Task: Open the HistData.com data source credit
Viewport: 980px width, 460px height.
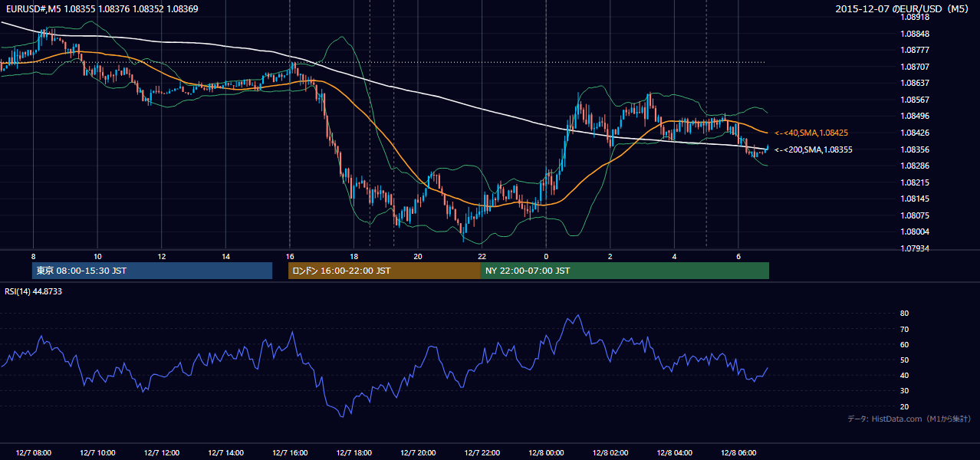Action: [909, 419]
